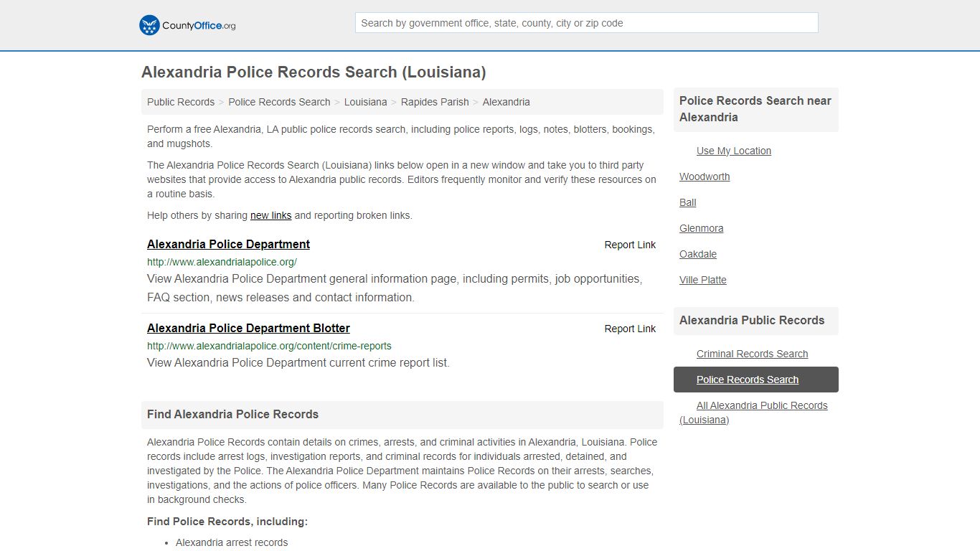Visit the crime-reports URL link
The width and height of the screenshot is (980, 551).
[x=269, y=346]
